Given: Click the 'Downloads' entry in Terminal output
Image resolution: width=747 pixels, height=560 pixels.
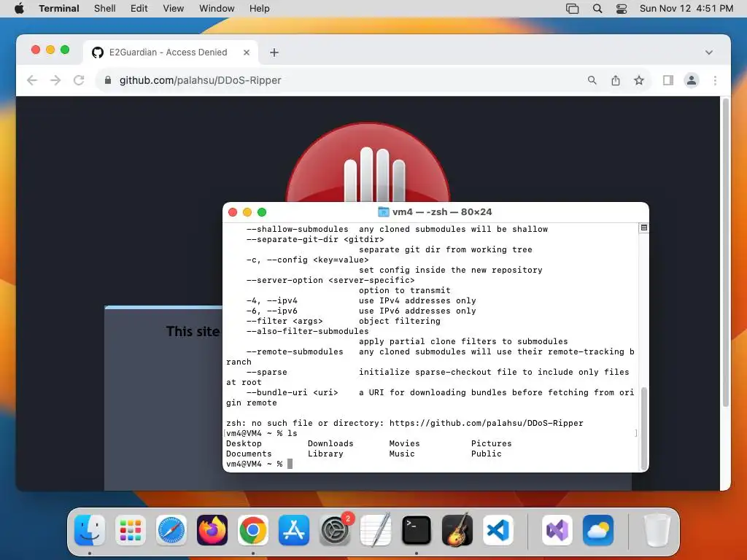Looking at the screenshot, I should click(330, 443).
